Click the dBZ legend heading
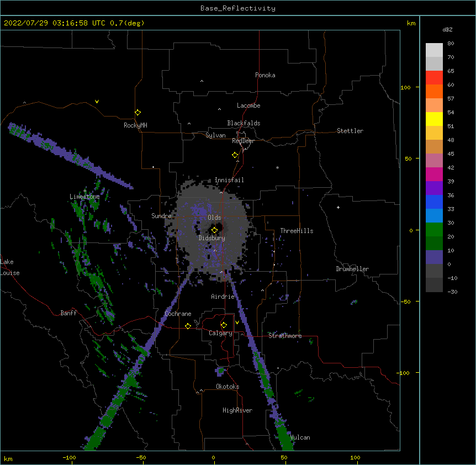 pos(447,29)
